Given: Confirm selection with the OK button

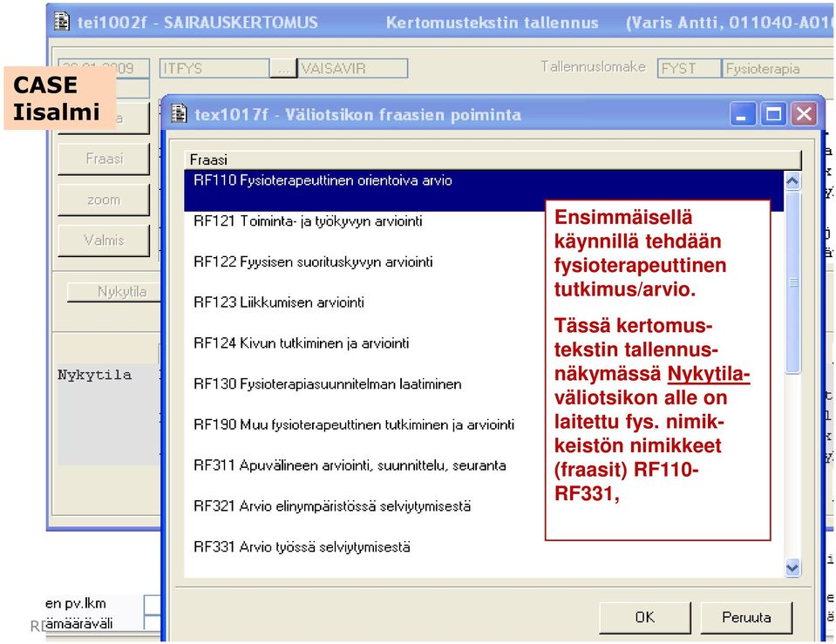Looking at the screenshot, I should pos(644,617).
